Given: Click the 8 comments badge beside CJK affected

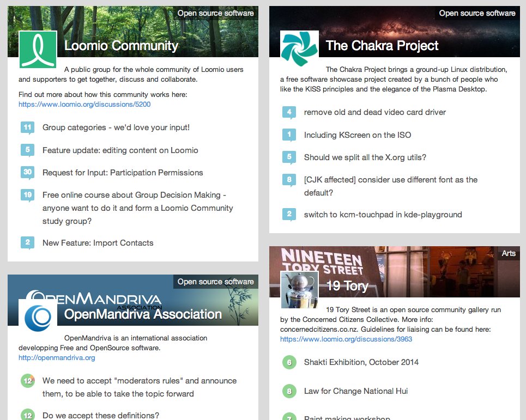Looking at the screenshot, I should pyautogui.click(x=289, y=180).
